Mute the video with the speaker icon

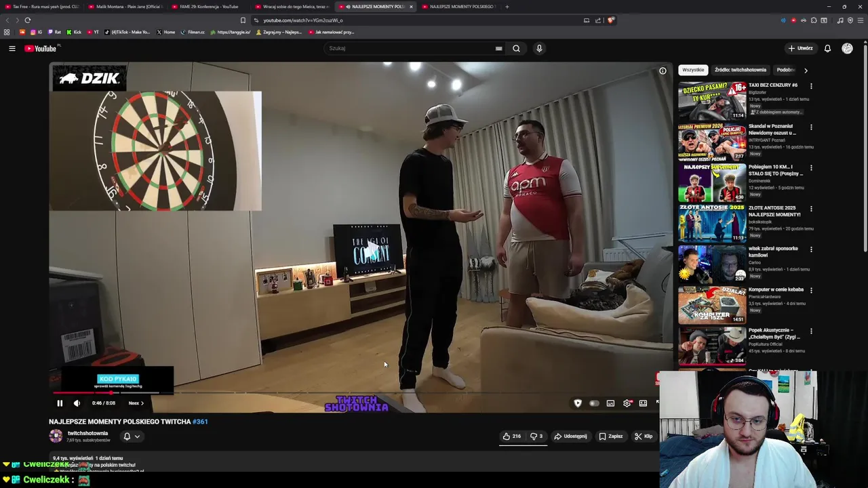[77, 403]
